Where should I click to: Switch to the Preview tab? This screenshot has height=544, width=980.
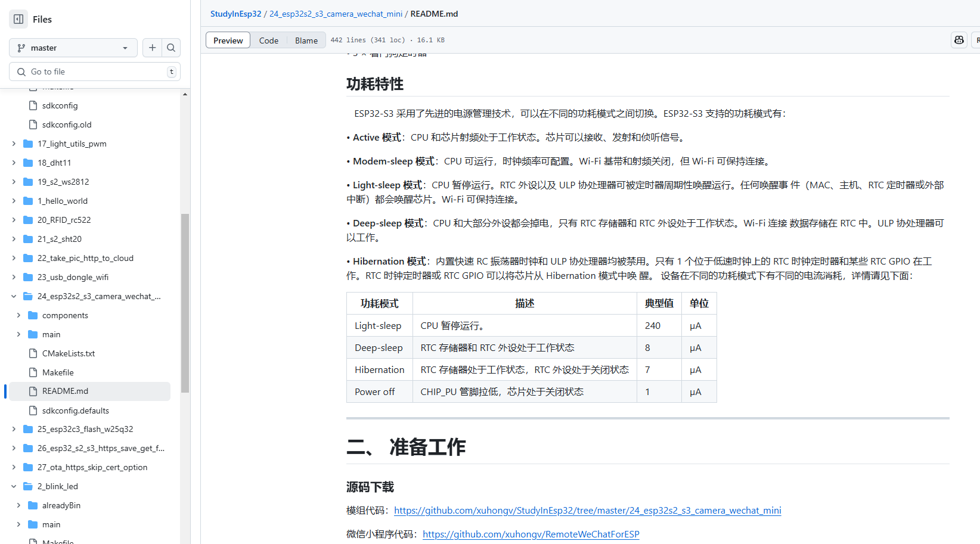[228, 41]
